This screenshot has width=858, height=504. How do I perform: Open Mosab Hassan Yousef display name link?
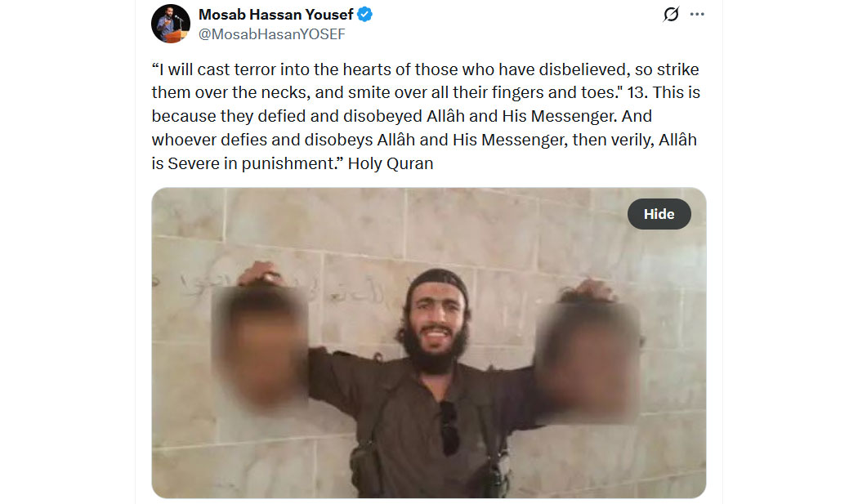tap(276, 14)
